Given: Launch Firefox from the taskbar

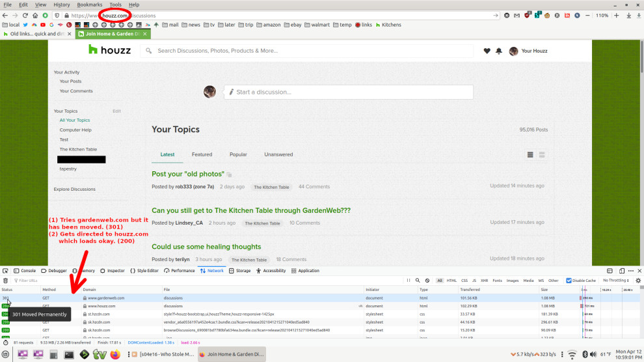Looking at the screenshot, I should point(115,354).
